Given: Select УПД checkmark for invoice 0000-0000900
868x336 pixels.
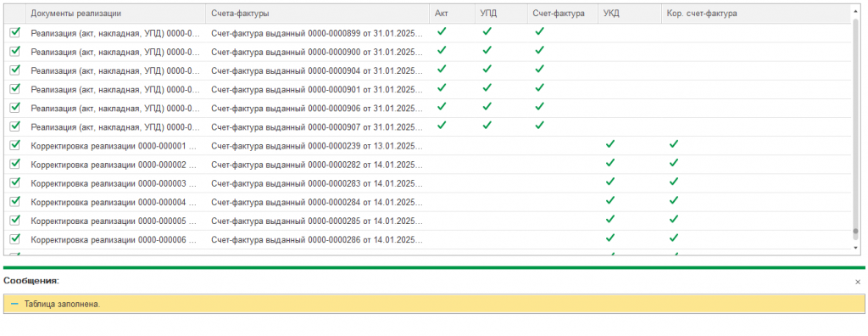Looking at the screenshot, I should point(487,50).
